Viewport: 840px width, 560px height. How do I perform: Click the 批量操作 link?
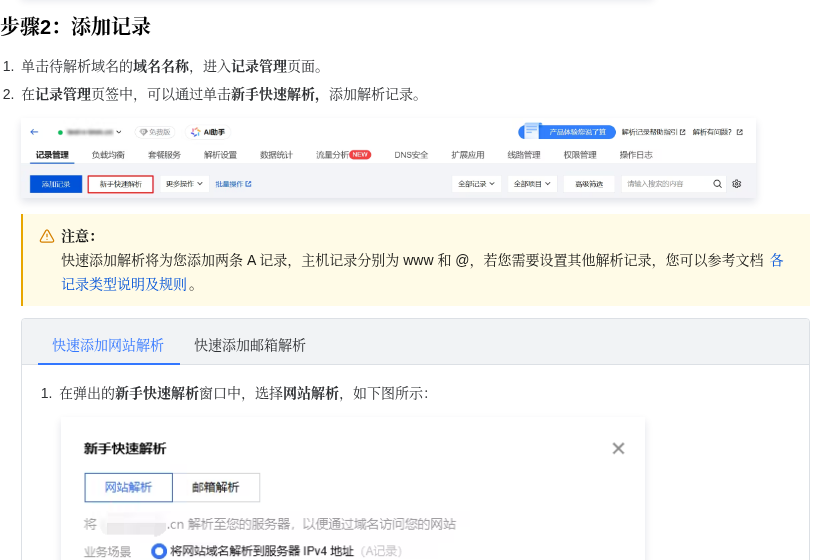pos(233,184)
